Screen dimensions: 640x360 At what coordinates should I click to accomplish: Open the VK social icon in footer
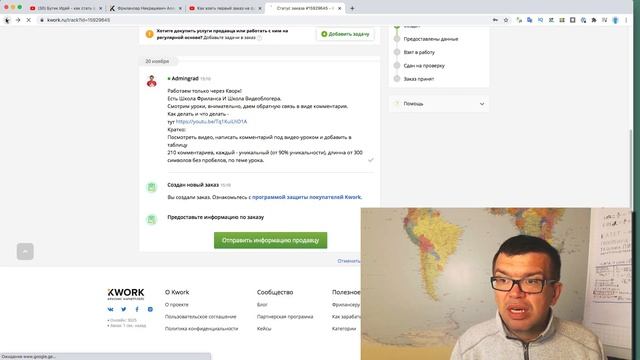click(111, 309)
